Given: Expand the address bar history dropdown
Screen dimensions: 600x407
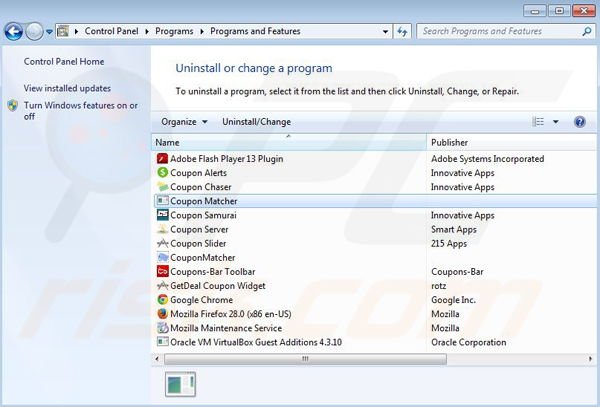Looking at the screenshot, I should tap(385, 32).
